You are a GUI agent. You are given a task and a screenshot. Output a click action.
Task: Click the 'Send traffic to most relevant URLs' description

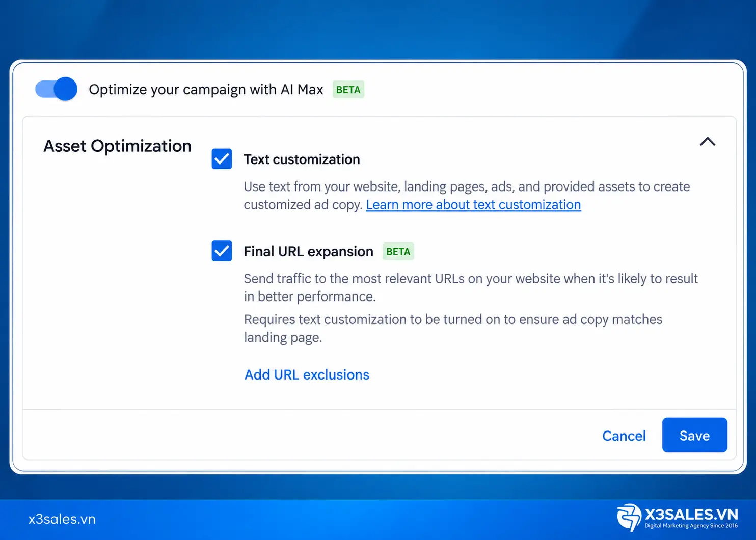point(471,287)
